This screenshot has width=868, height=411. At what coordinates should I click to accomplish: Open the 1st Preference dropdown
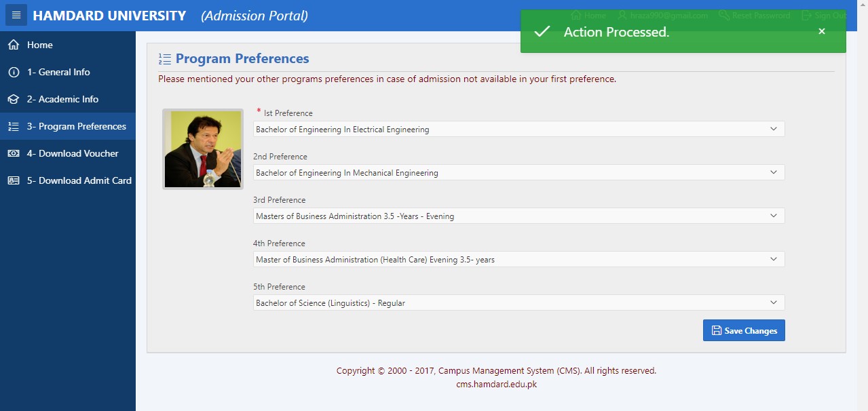coord(518,129)
